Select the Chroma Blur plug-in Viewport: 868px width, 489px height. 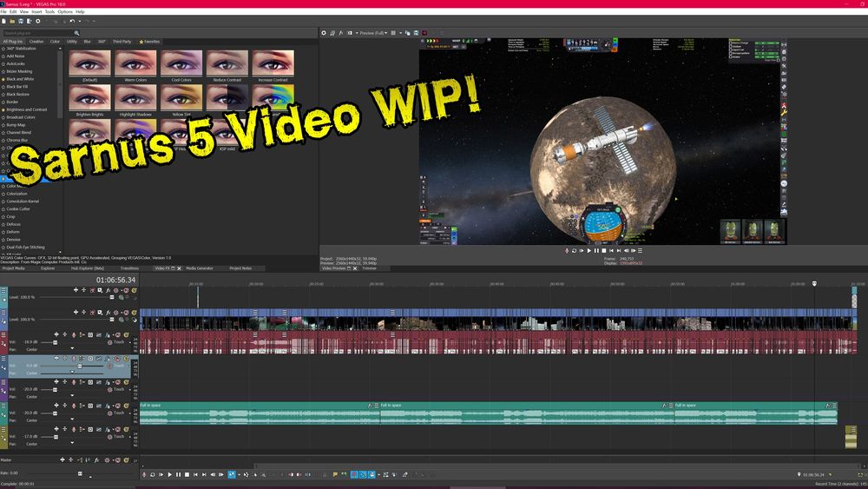coord(16,140)
